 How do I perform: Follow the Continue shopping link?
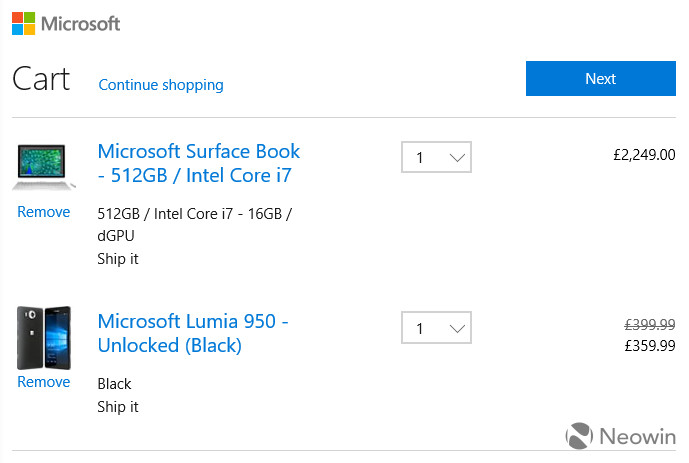[x=161, y=85]
